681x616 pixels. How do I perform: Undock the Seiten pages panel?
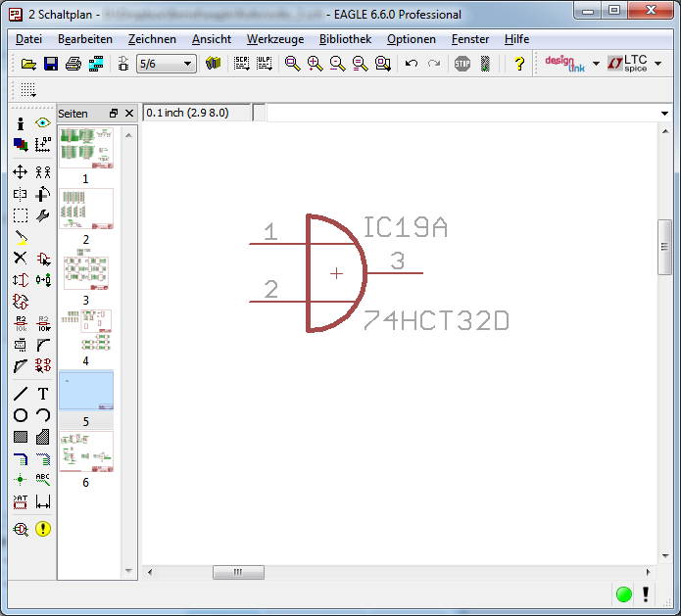114,114
